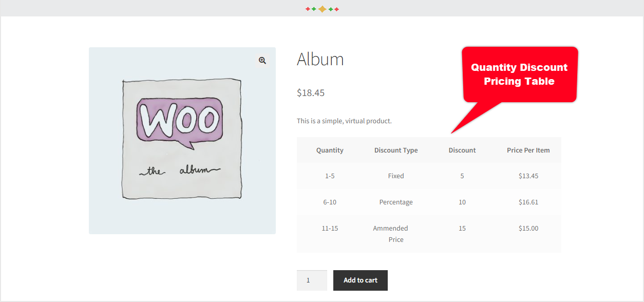Screen dimensions: 644x302
Task: Select the 1-5 quantity row cell
Action: click(x=330, y=176)
